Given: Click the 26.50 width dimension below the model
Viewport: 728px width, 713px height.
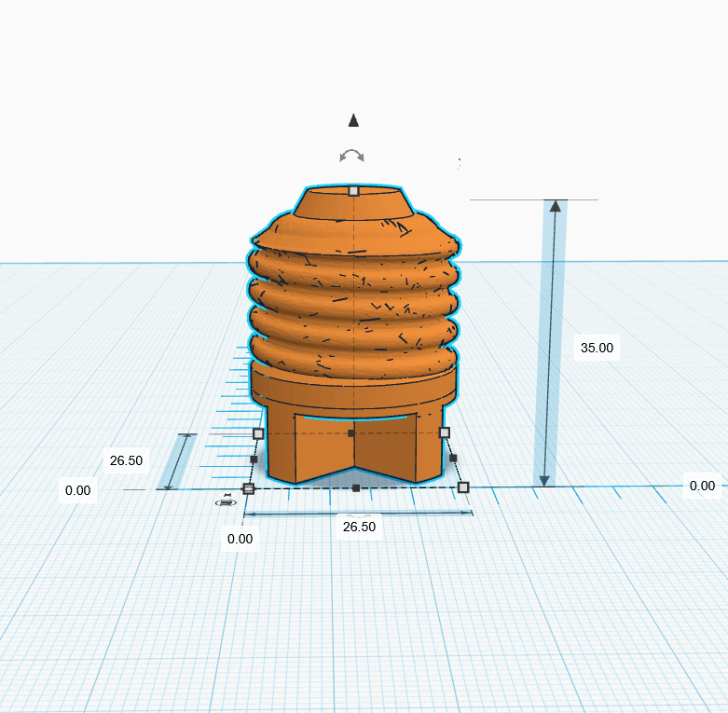Looking at the screenshot, I should (359, 527).
